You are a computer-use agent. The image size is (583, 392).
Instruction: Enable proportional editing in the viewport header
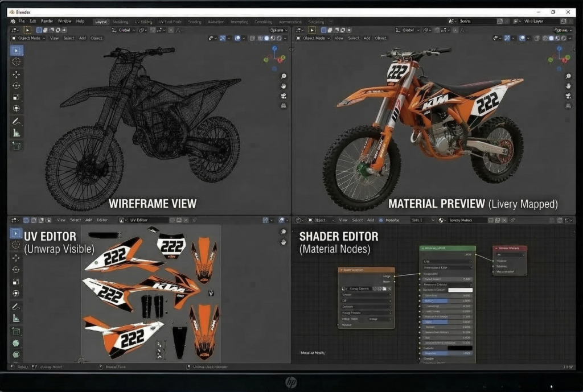pos(171,31)
